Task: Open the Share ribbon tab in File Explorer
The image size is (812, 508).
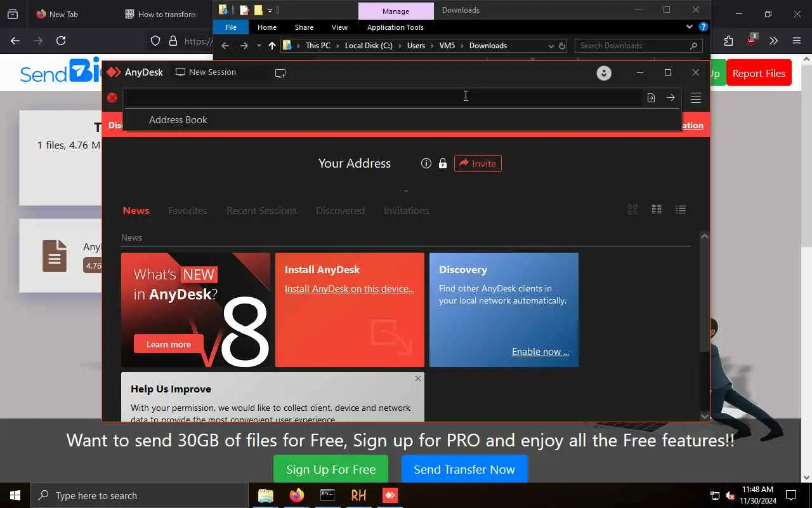Action: (x=304, y=27)
